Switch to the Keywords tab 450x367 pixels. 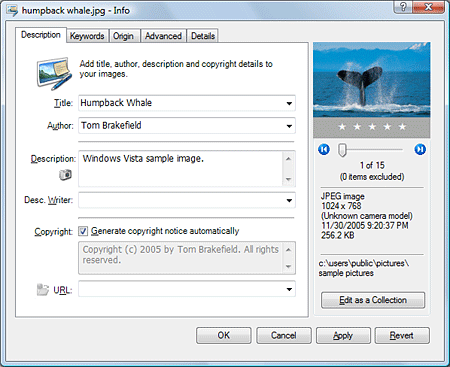tap(87, 36)
